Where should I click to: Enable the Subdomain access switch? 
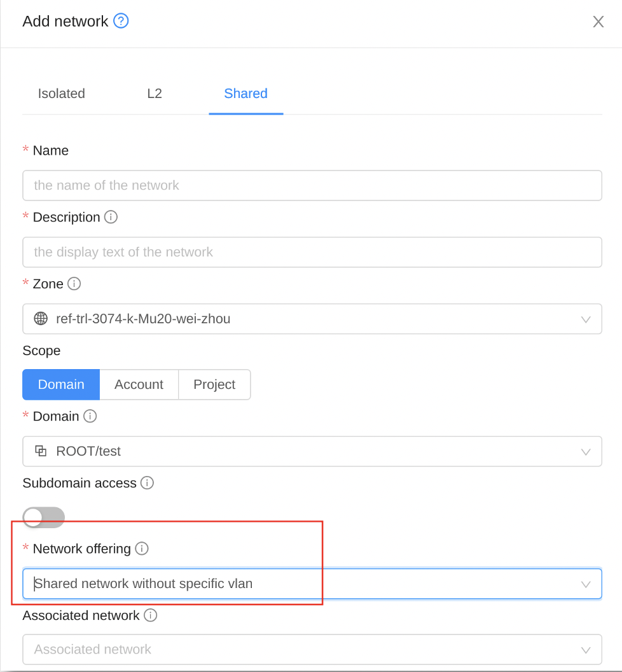(x=43, y=517)
